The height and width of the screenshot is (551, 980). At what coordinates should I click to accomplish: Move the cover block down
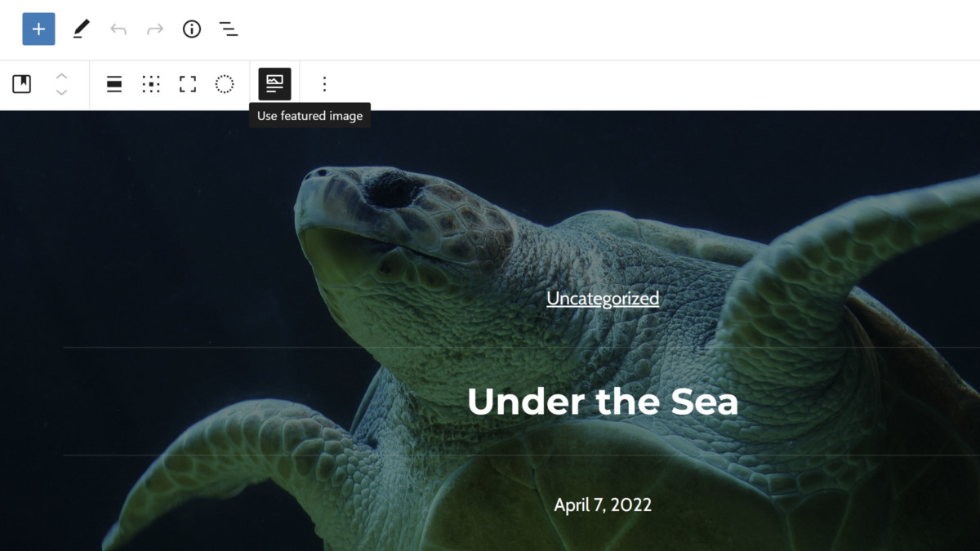(62, 92)
